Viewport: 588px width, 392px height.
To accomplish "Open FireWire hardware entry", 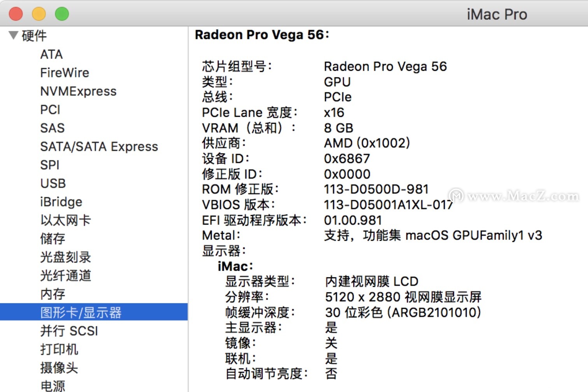I will click(x=65, y=73).
